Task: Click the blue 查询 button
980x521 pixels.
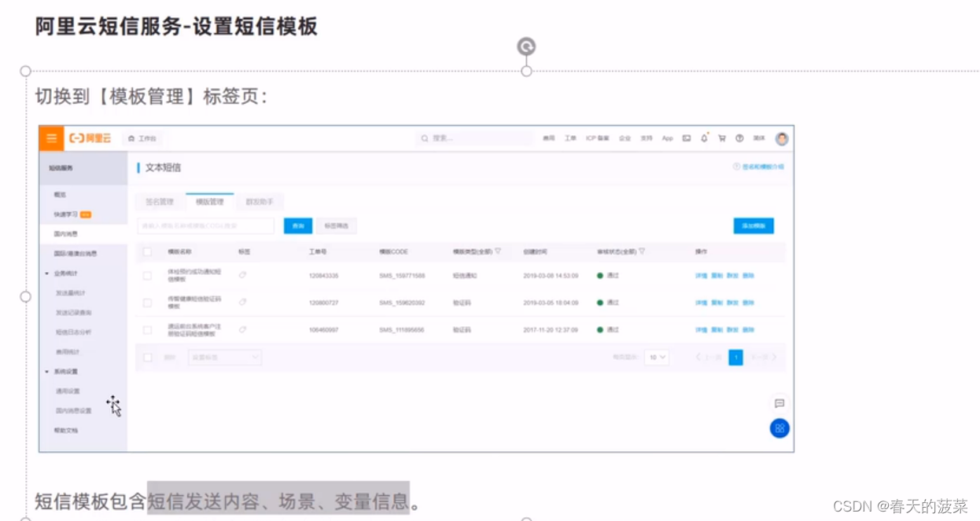Action: point(298,226)
